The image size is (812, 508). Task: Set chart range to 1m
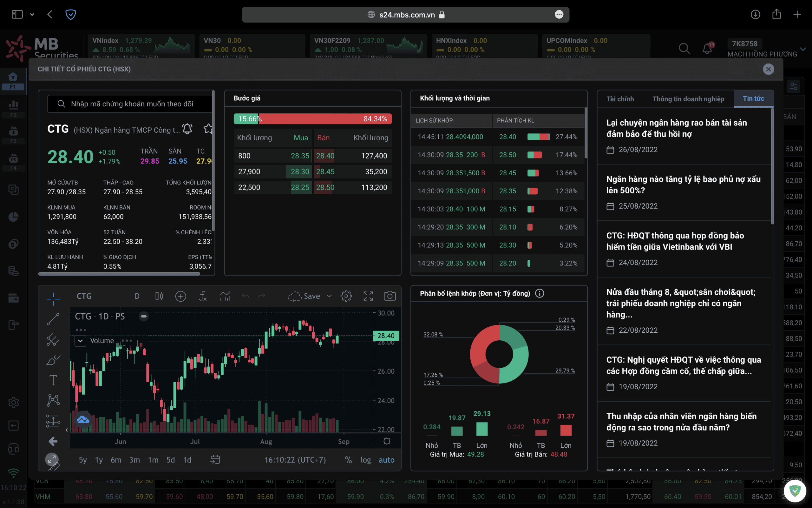[x=153, y=460]
